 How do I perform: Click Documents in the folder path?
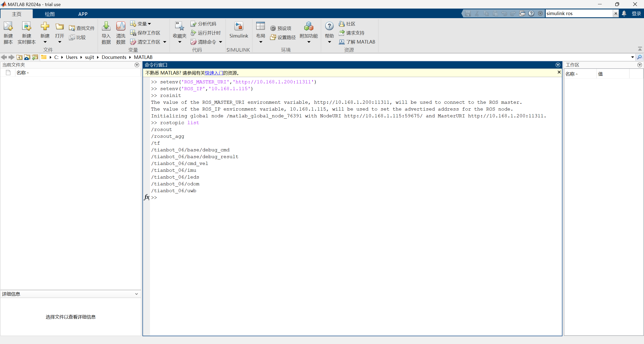(114, 57)
